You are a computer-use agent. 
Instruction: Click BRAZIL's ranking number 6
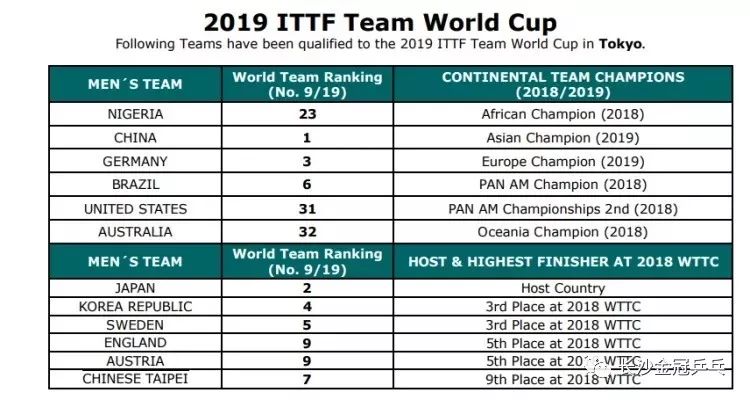tap(307, 185)
